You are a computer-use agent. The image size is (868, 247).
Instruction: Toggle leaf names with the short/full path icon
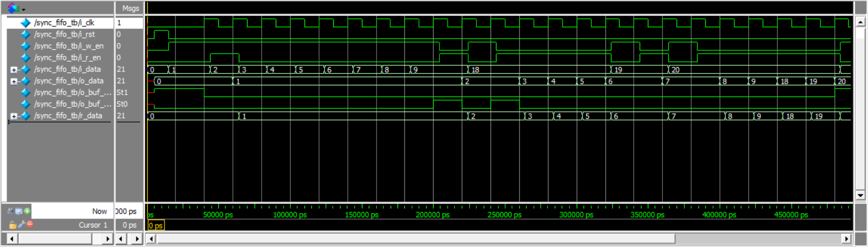pos(10,211)
